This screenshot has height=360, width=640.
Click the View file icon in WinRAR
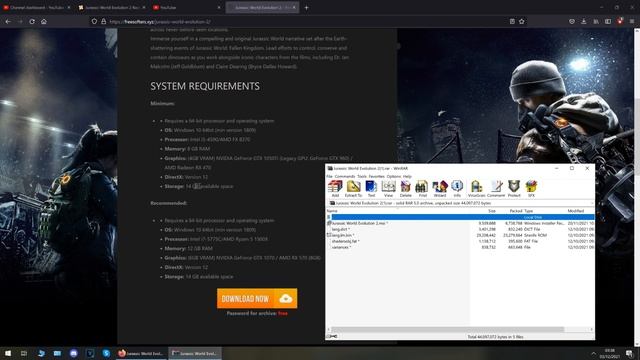coord(388,189)
